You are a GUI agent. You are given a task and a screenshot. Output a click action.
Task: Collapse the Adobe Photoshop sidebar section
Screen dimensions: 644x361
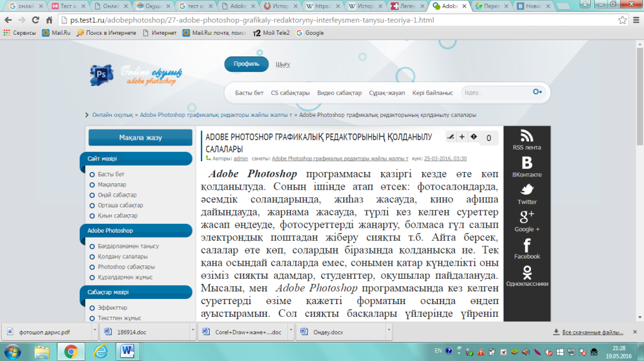(x=137, y=230)
